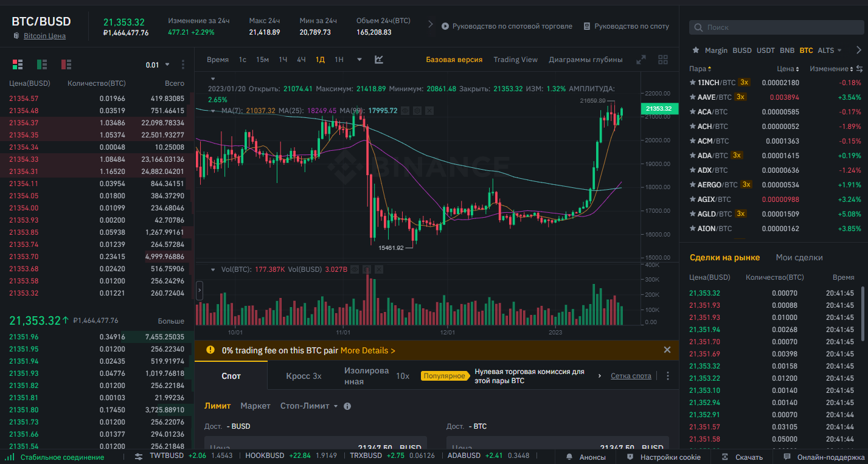This screenshot has height=464, width=868.
Task: Collapse the MA indicator legend arrow
Action: [x=212, y=111]
